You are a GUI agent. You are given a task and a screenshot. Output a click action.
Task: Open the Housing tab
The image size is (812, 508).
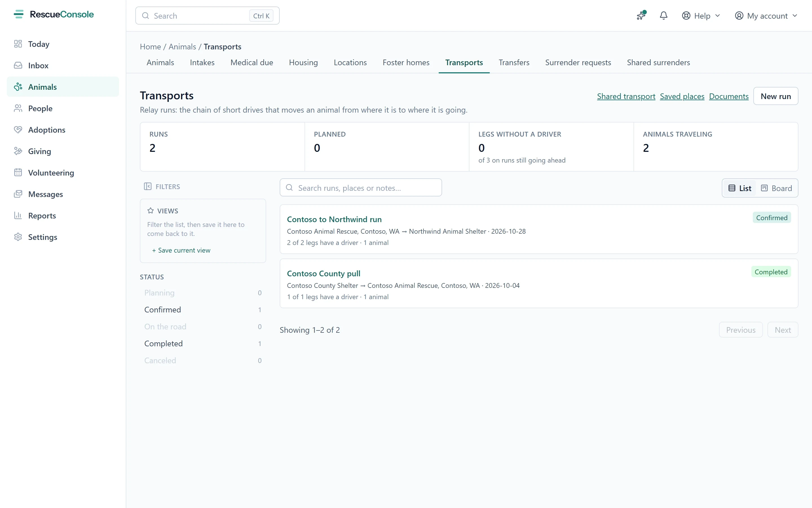(x=303, y=62)
